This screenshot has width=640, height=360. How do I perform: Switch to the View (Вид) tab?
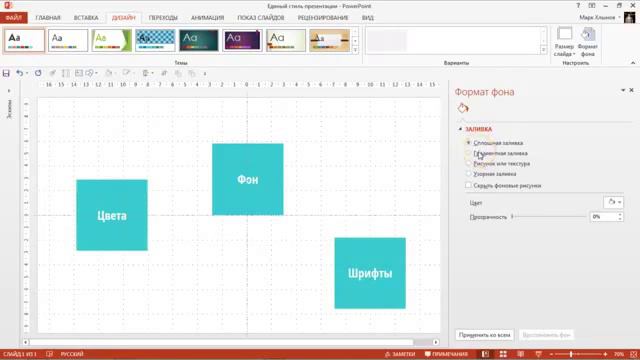[368, 18]
